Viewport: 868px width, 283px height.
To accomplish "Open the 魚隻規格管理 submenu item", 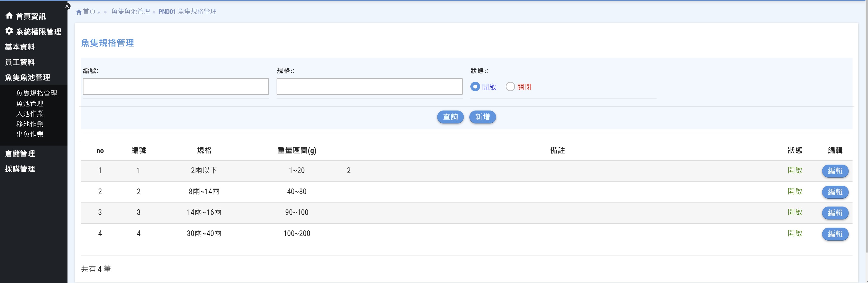I will 37,93.
